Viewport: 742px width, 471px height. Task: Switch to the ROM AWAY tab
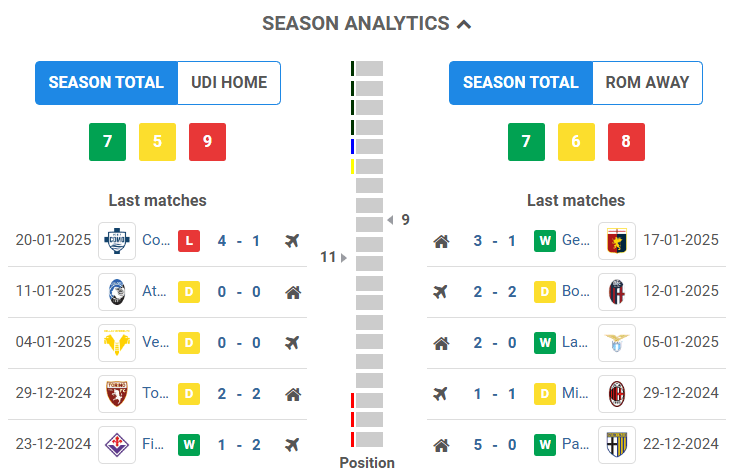pos(647,83)
